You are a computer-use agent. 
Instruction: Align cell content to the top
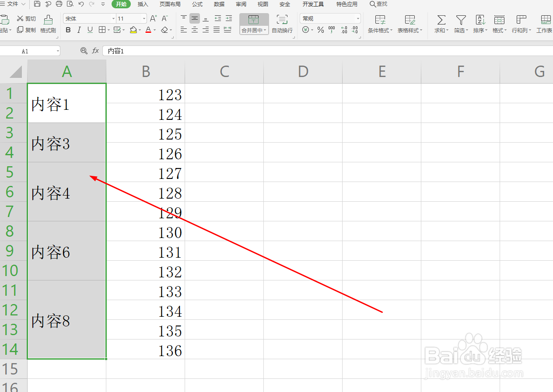184,18
